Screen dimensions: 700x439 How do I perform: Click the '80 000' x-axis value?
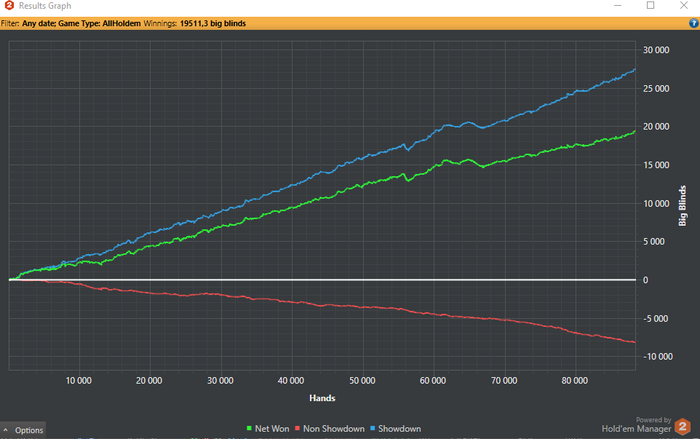(x=575, y=381)
